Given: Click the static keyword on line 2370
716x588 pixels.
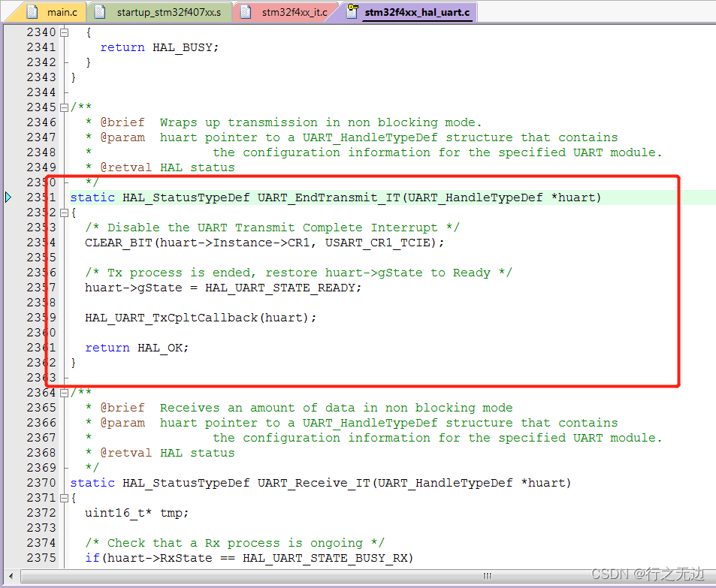Looking at the screenshot, I should point(92,483).
